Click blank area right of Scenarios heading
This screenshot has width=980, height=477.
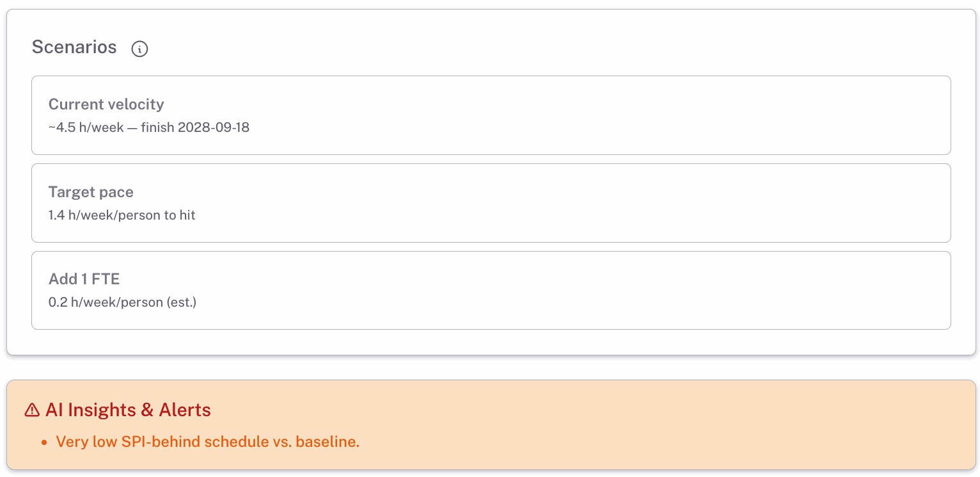pos(512,48)
